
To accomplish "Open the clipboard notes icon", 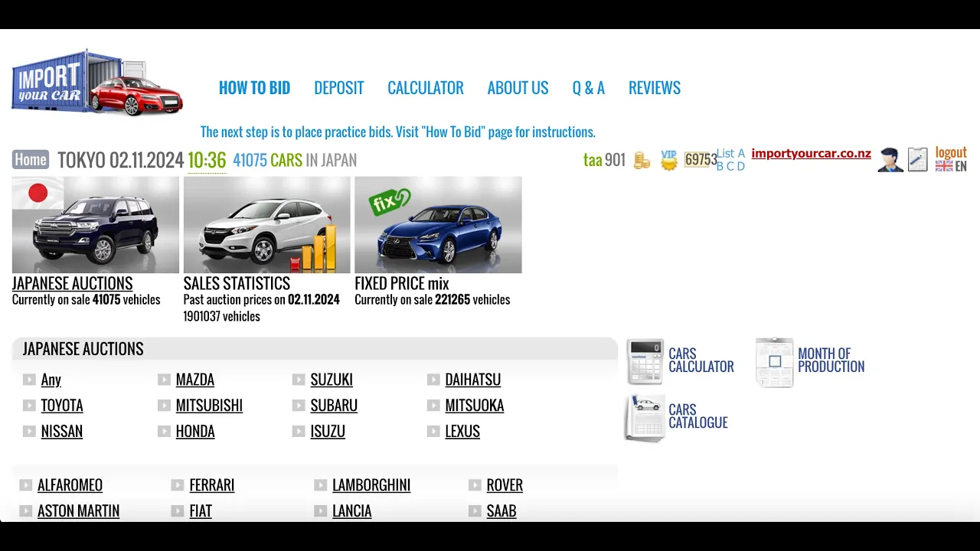I will [x=918, y=159].
